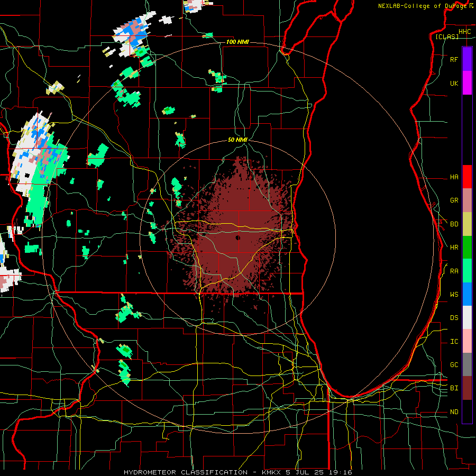Click the GC legend label
The image size is (476, 476).
pyautogui.click(x=454, y=365)
